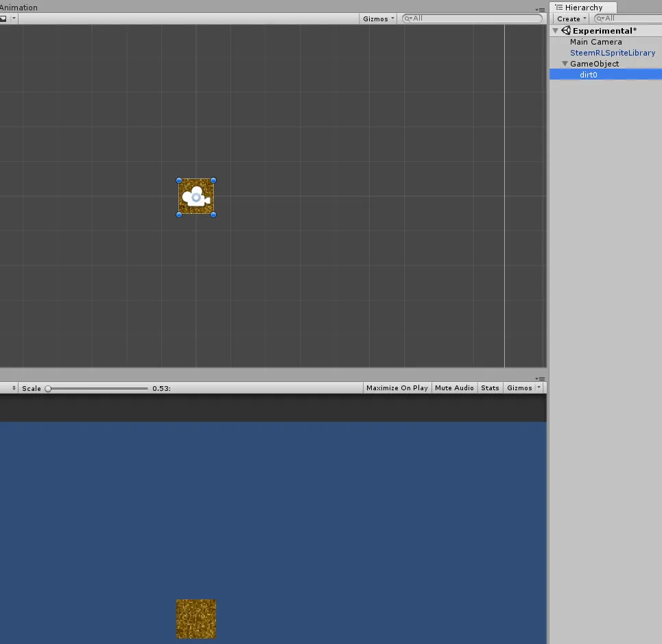Grab the bottom-right blue handle of dirt0 sprite
This screenshot has width=662, height=644.
pyautogui.click(x=213, y=215)
